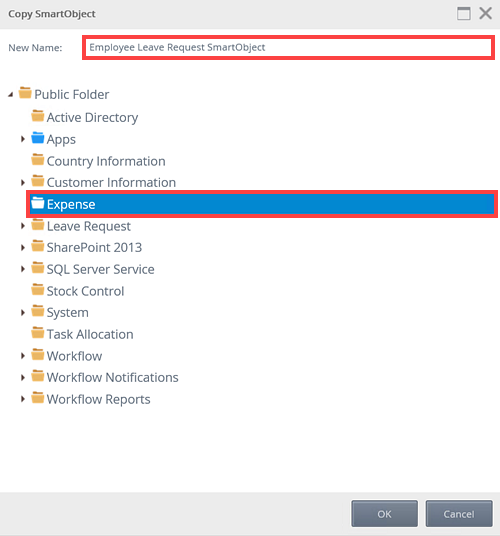The height and width of the screenshot is (536, 500).
Task: Click the highlighted Expense folder icon
Action: (x=38, y=203)
